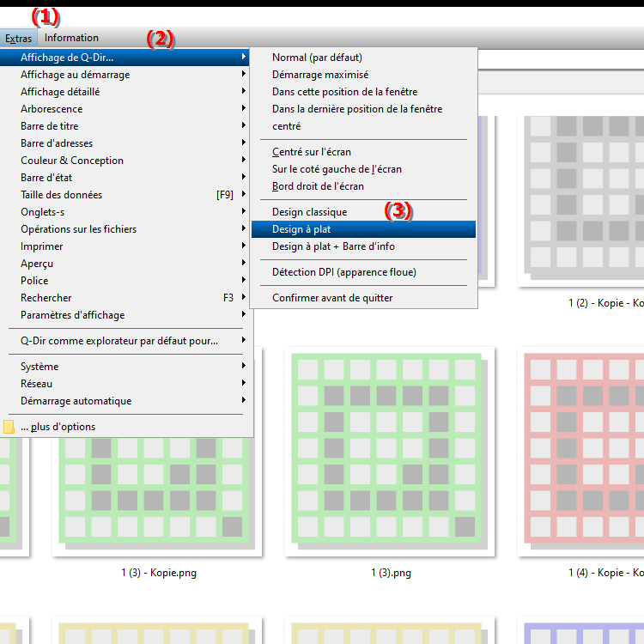Choose Bord droit de l'écran
The image size is (644, 644).
click(363, 186)
